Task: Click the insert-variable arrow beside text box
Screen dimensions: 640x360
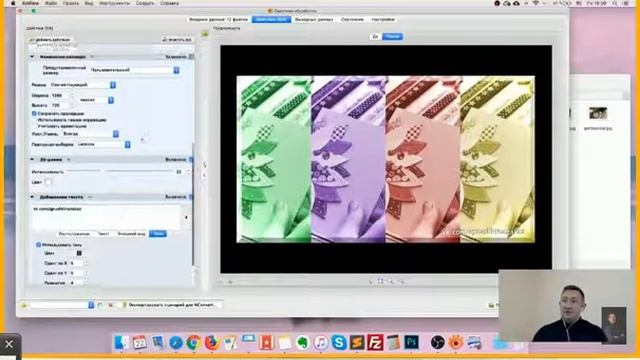Action: click(186, 217)
